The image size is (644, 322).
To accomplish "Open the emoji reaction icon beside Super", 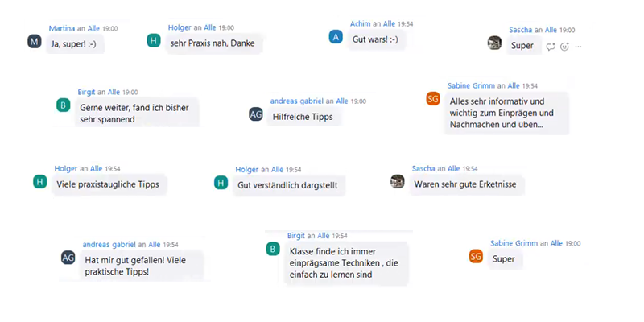I will [x=565, y=47].
